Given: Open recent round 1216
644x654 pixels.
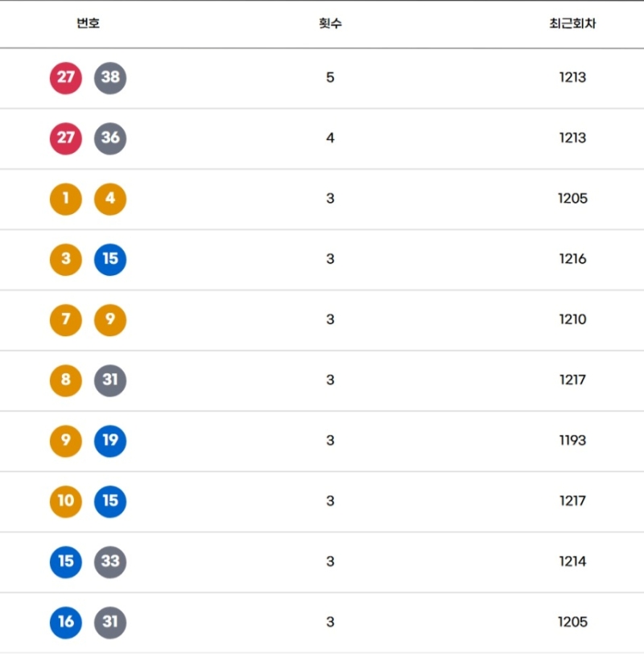Looking at the screenshot, I should (572, 259).
